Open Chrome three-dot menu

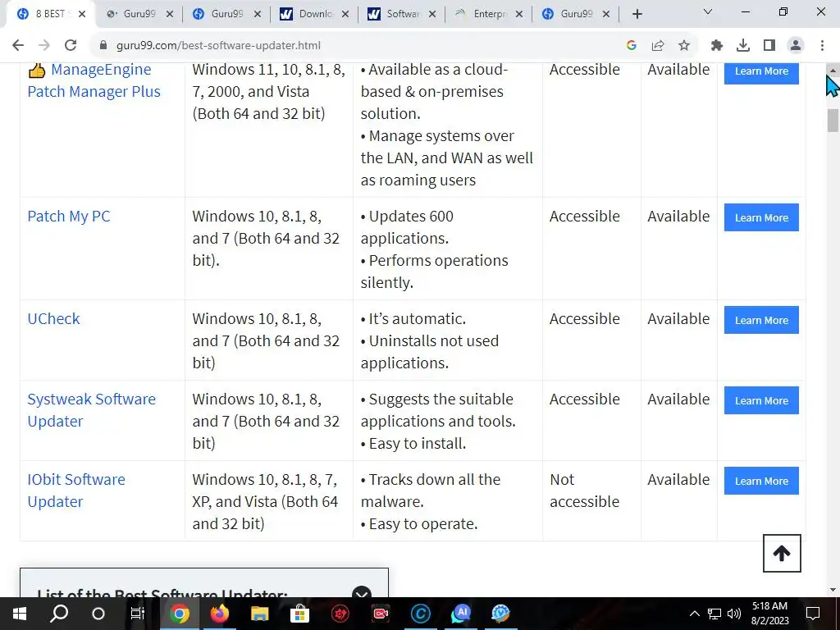(822, 46)
